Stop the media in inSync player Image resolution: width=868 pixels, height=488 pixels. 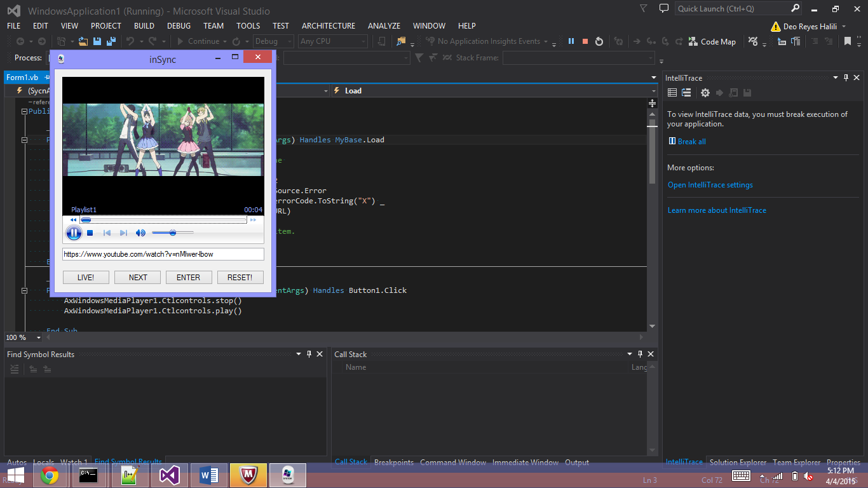(x=90, y=233)
